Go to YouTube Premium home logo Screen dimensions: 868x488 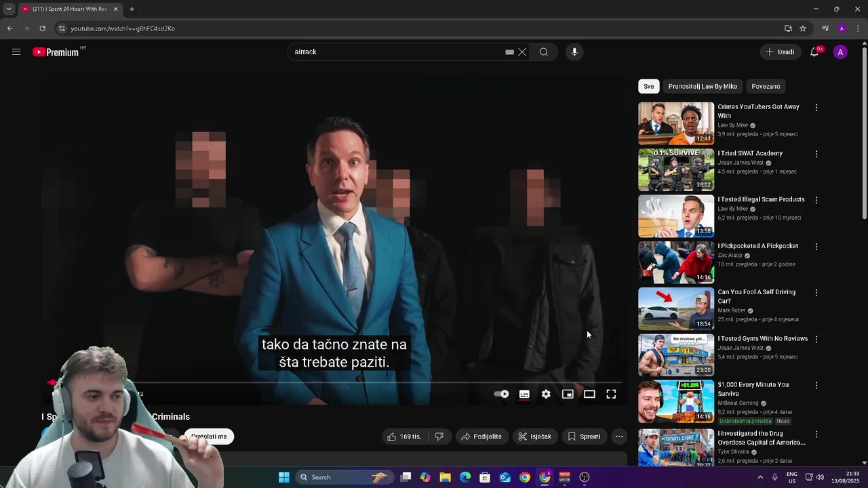pyautogui.click(x=56, y=52)
